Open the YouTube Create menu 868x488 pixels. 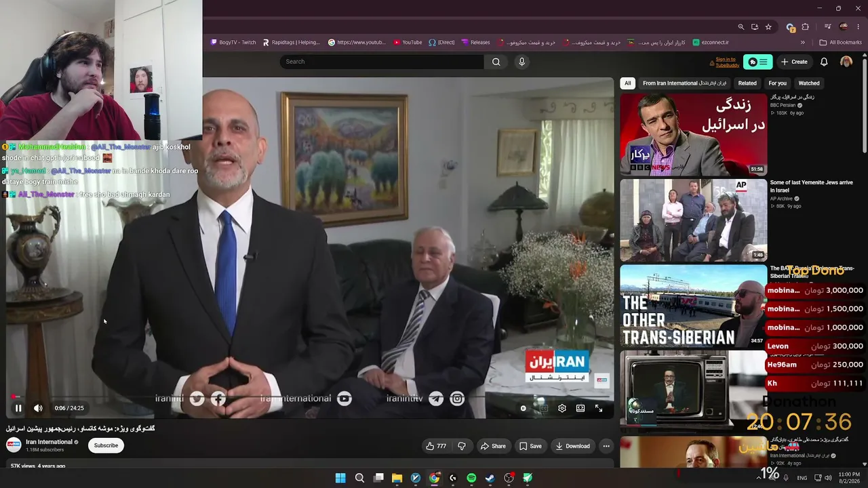tap(794, 62)
